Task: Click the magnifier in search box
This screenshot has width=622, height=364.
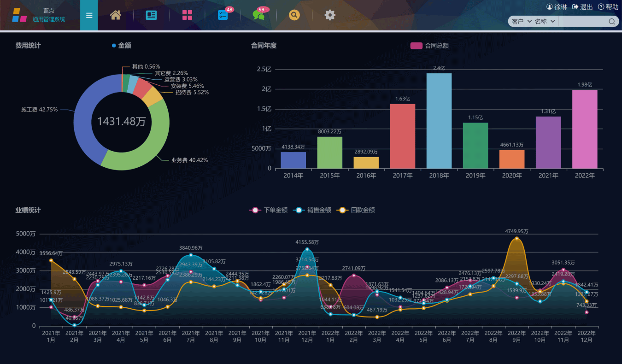Action: [x=612, y=22]
